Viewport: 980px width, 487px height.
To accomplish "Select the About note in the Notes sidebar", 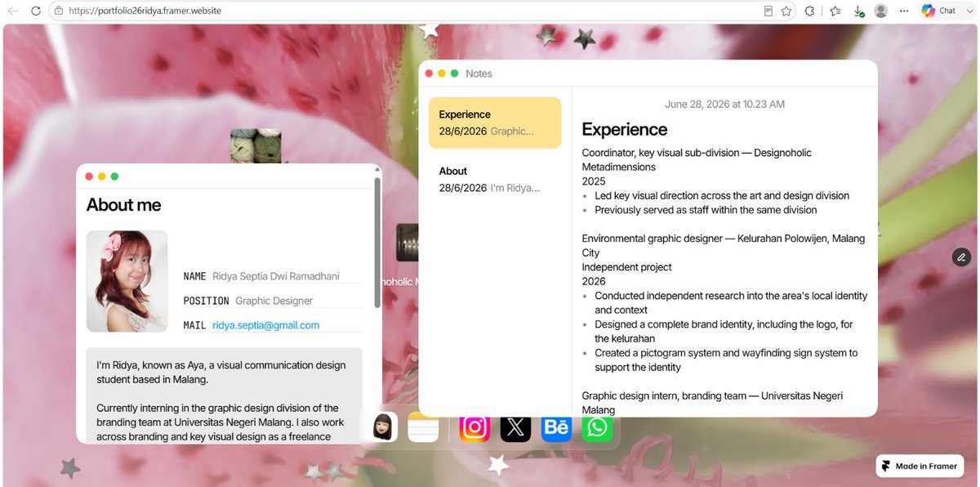I will [495, 179].
